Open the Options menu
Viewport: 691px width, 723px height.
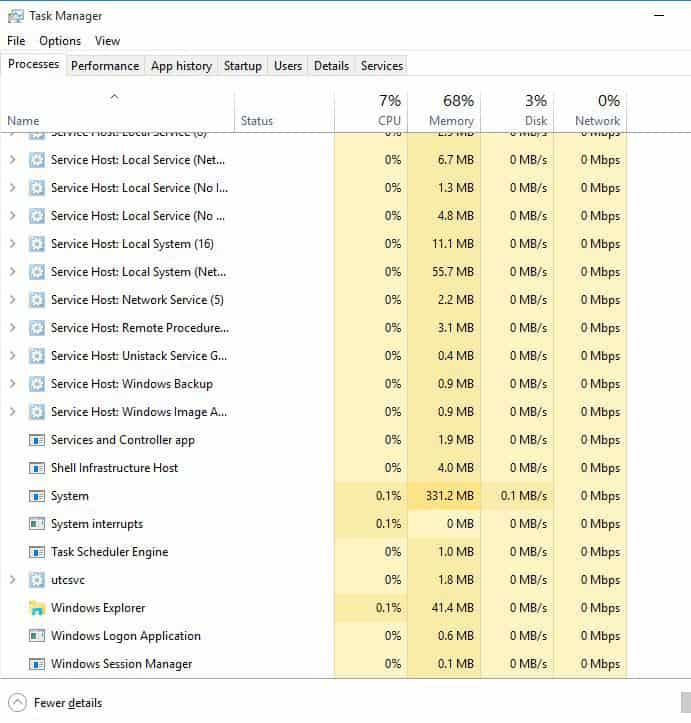[x=60, y=41]
